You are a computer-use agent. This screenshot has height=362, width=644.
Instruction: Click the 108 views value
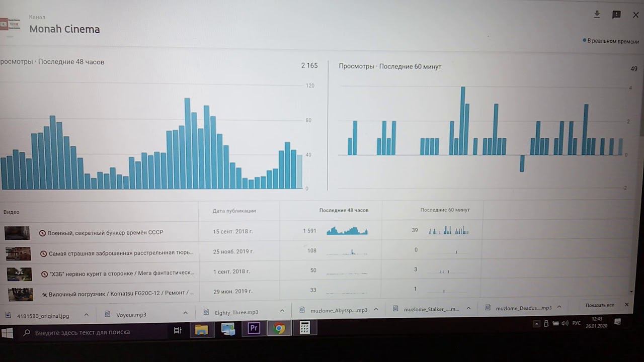311,250
